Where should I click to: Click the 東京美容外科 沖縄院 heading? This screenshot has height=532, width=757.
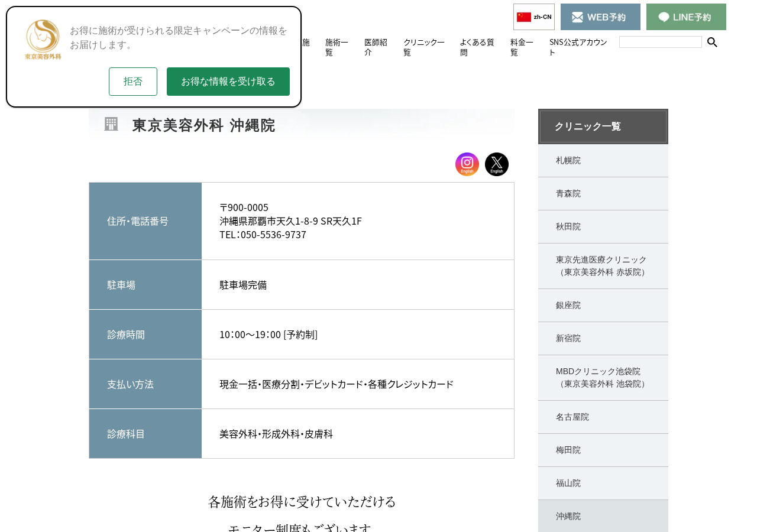pyautogui.click(x=203, y=125)
